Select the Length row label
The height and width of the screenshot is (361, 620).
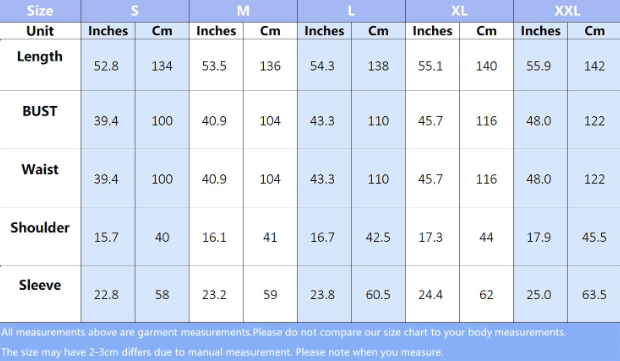(x=40, y=57)
